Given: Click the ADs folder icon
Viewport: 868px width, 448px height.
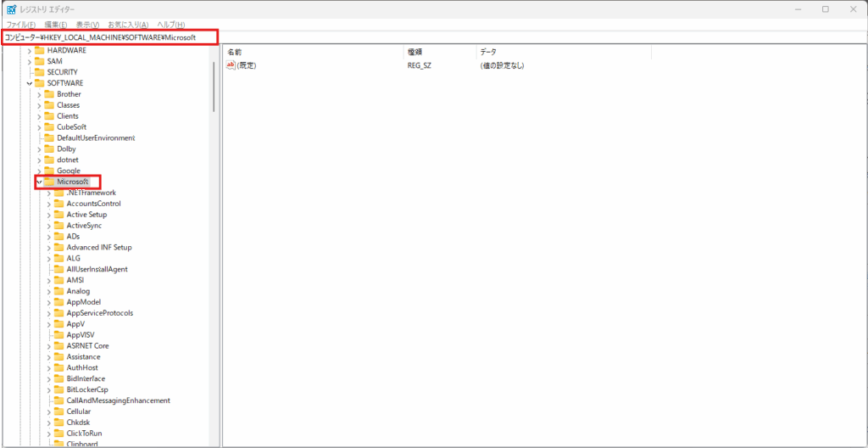Looking at the screenshot, I should point(58,236).
